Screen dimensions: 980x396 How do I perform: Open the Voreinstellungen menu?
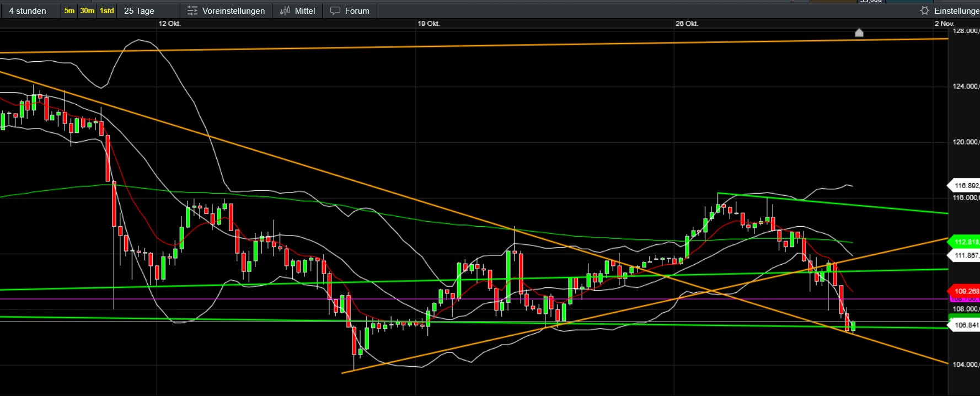tap(233, 11)
